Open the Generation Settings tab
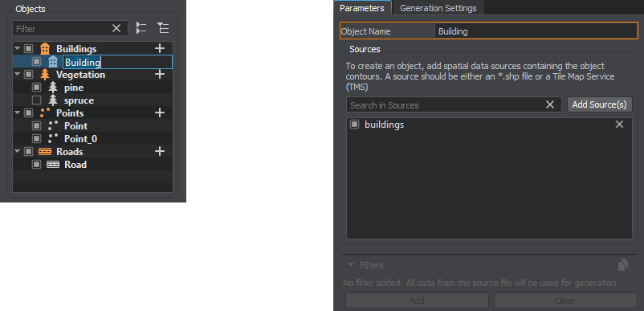This screenshot has height=311, width=644. (x=438, y=8)
